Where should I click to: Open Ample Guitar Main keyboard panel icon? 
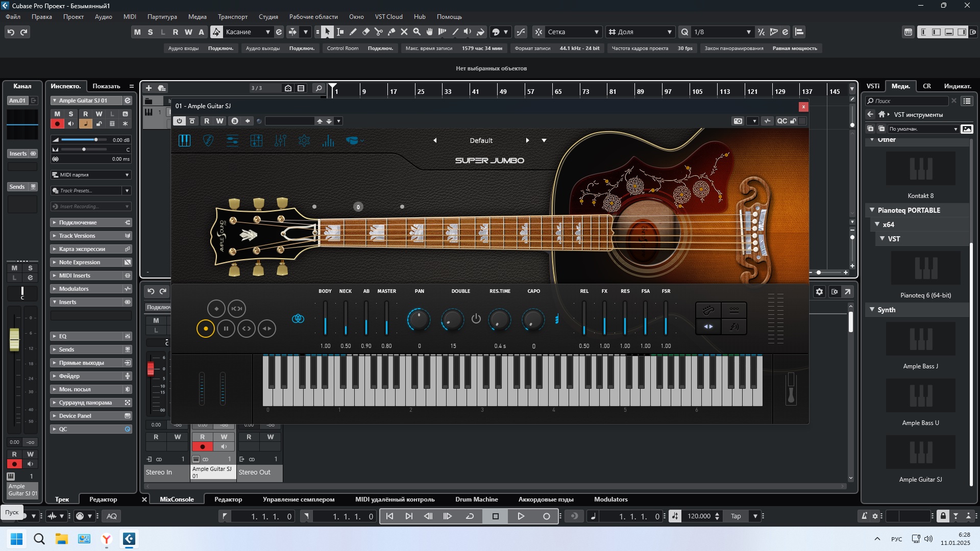(x=184, y=140)
